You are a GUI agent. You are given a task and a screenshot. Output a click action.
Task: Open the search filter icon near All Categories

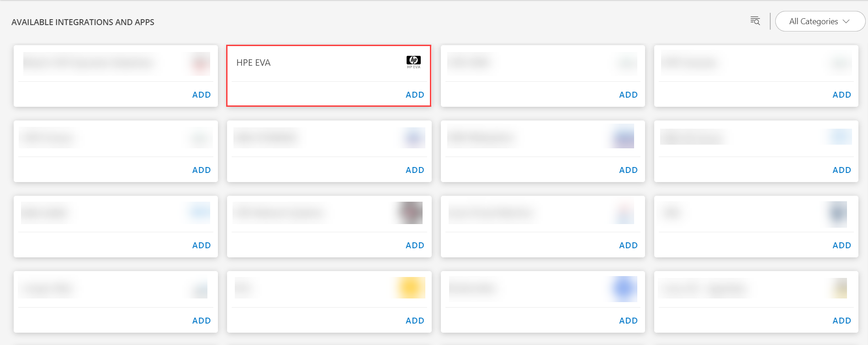pos(755,21)
